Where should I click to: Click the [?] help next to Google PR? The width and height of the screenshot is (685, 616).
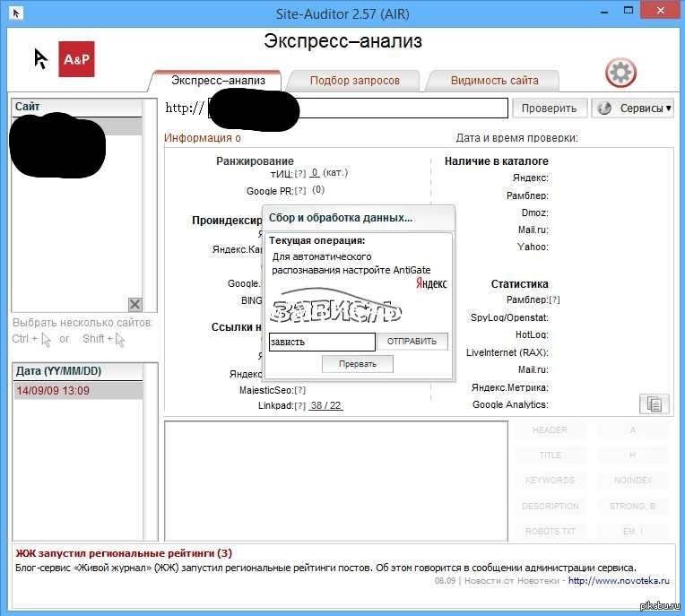coord(300,191)
